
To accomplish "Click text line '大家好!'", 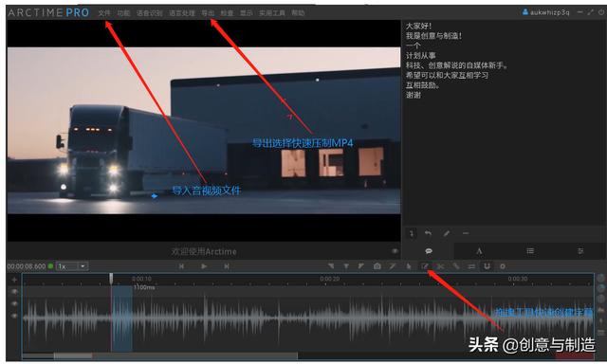I will (418, 26).
